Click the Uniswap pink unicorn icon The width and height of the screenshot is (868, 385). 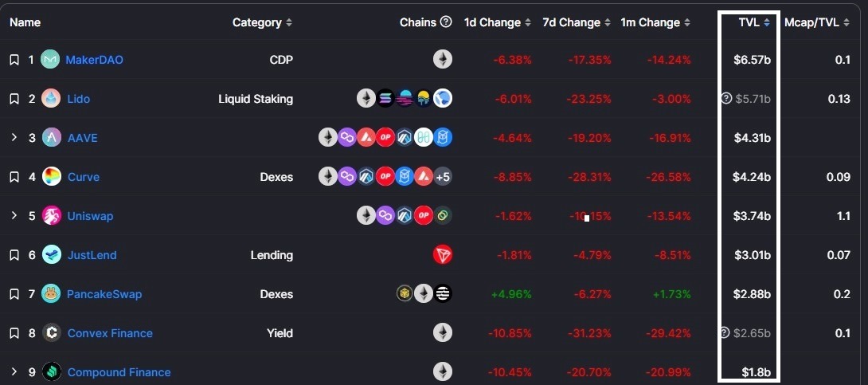click(52, 216)
